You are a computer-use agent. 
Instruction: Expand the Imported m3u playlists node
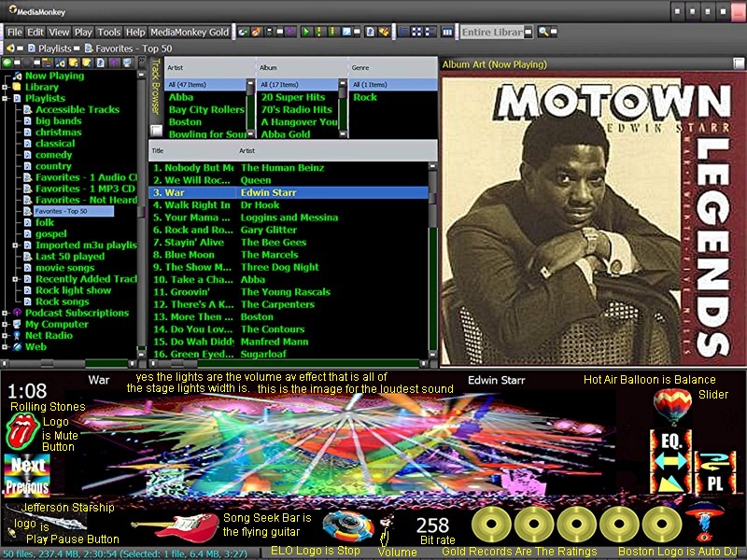coord(17,245)
